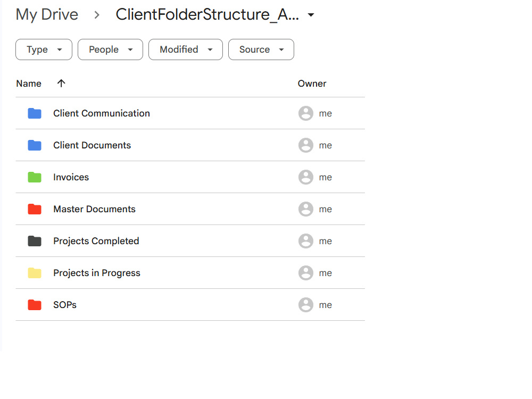Open the Type filter dropdown
Screen dimensions: 532x399
pyautogui.click(x=44, y=49)
